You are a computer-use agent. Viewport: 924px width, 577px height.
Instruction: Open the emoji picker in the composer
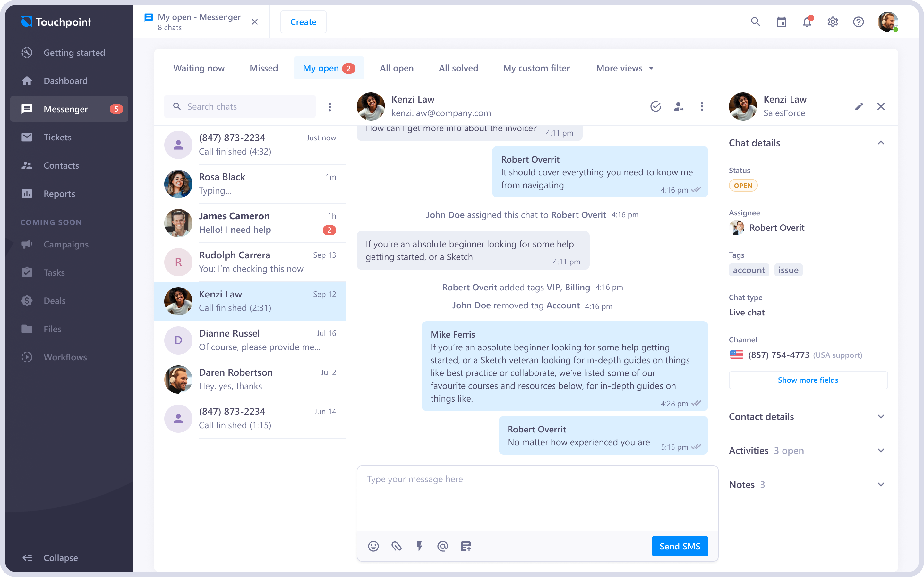coord(373,546)
